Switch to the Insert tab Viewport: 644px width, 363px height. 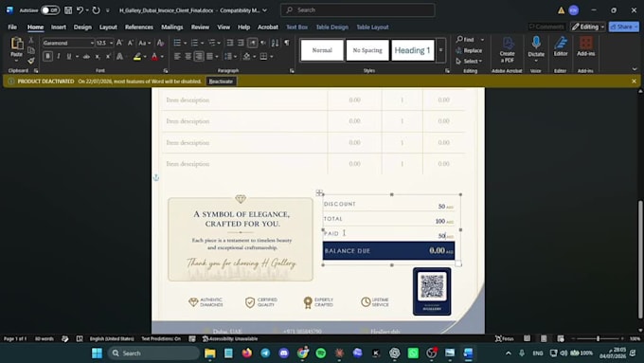59,27
